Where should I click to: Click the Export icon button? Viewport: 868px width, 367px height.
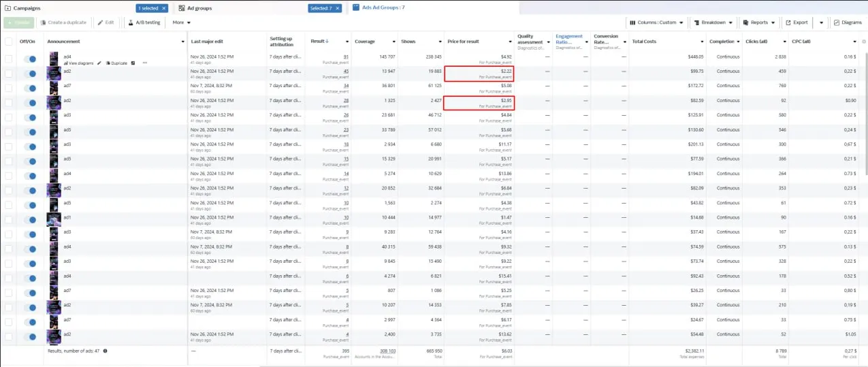click(x=795, y=22)
